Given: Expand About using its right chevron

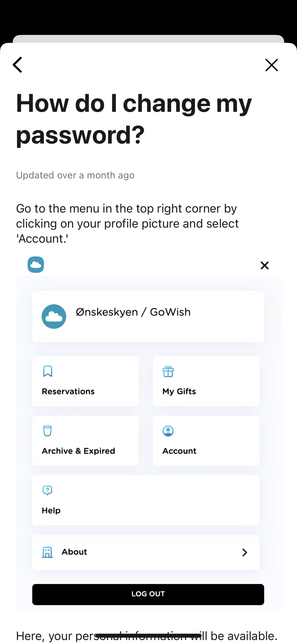Looking at the screenshot, I should (x=245, y=552).
